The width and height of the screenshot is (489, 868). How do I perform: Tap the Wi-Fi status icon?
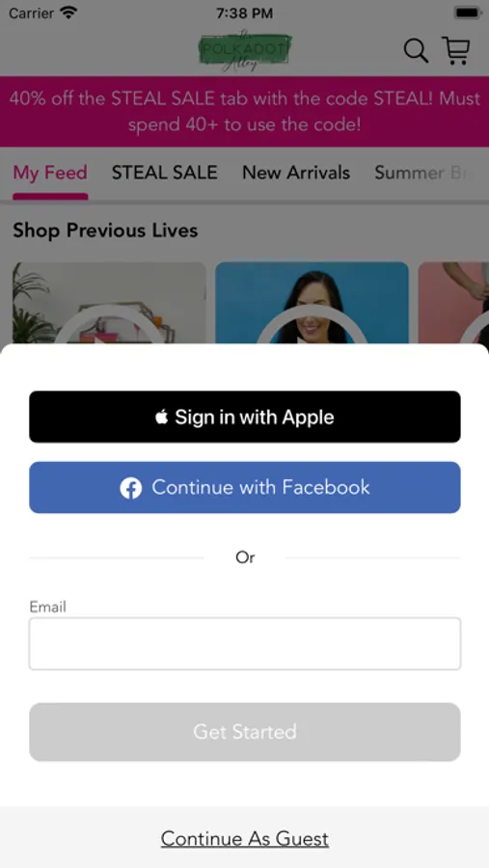69,13
